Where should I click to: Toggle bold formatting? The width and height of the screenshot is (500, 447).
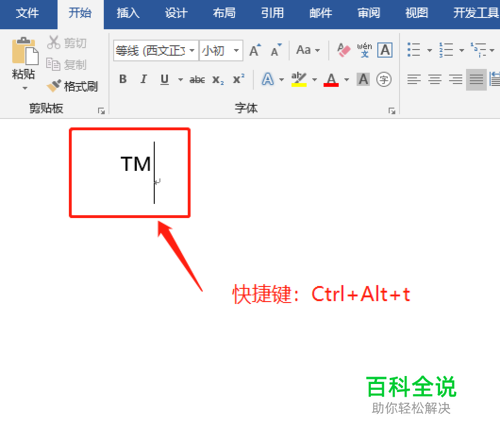(123, 79)
